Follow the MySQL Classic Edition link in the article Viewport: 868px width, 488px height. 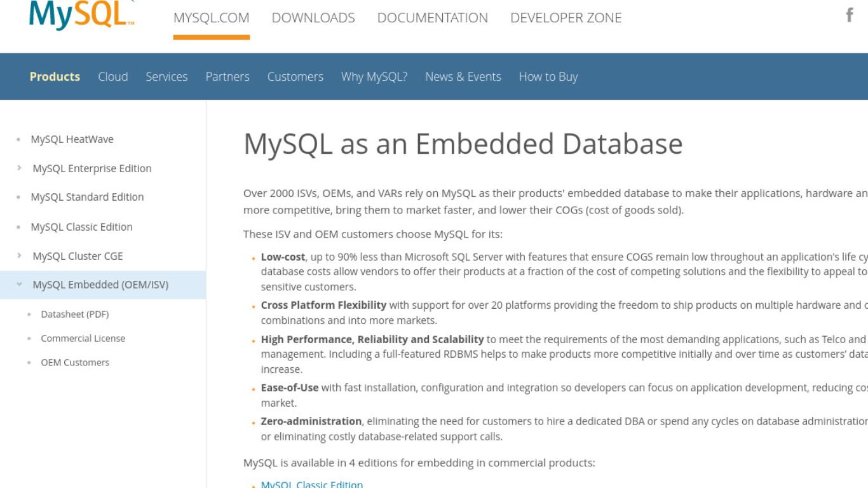(312, 484)
